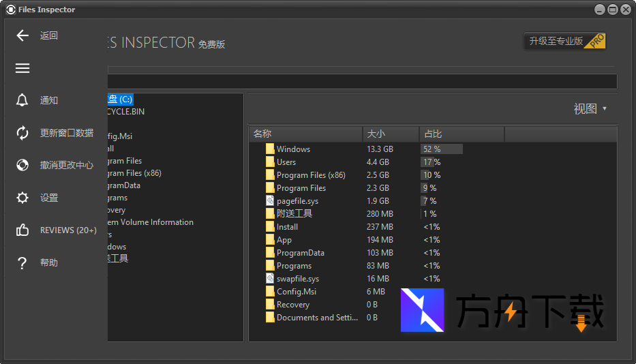Click the 103 MB size cell

[380, 253]
